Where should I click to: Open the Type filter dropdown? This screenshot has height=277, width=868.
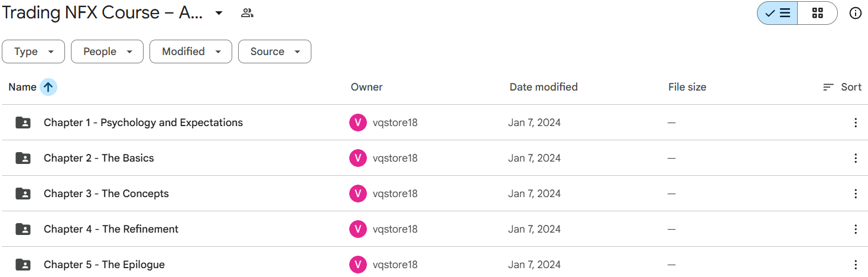point(34,51)
